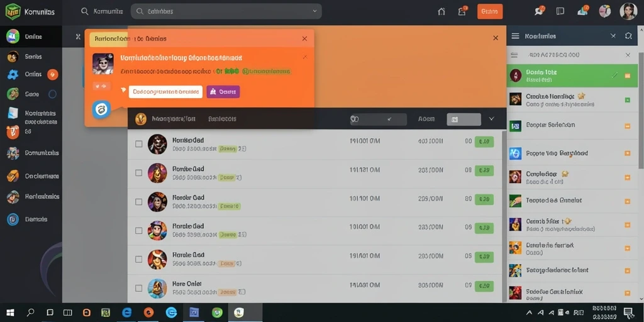Image resolution: width=644 pixels, height=322 pixels.
Task: Tick the checkbox in the second table row
Action: pos(139,173)
